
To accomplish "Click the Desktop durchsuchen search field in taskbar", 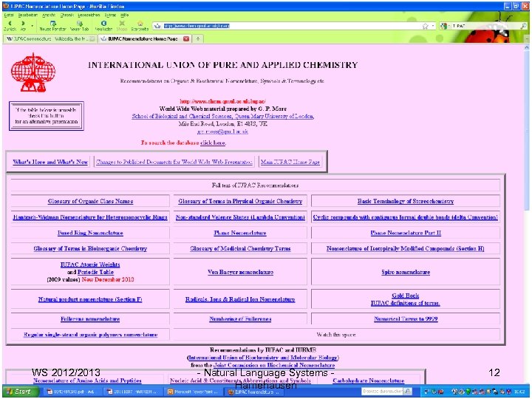I will (383, 392).
